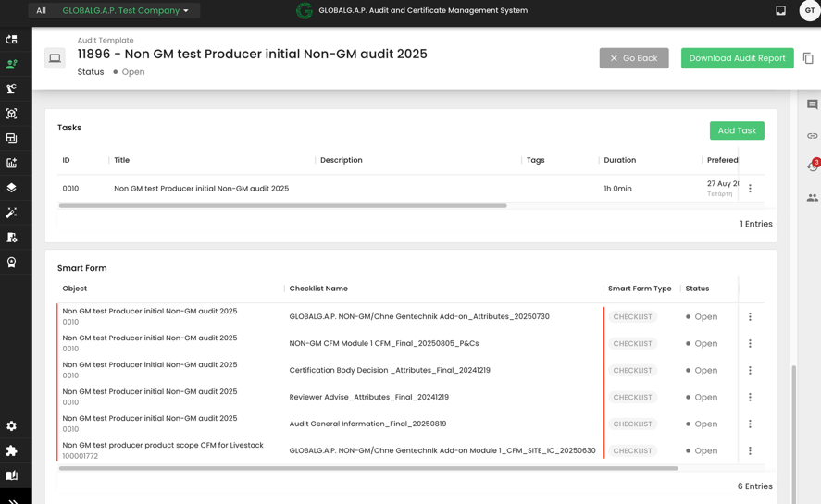Click the puzzle piece extensions icon
The width and height of the screenshot is (821, 504).
pyautogui.click(x=12, y=451)
